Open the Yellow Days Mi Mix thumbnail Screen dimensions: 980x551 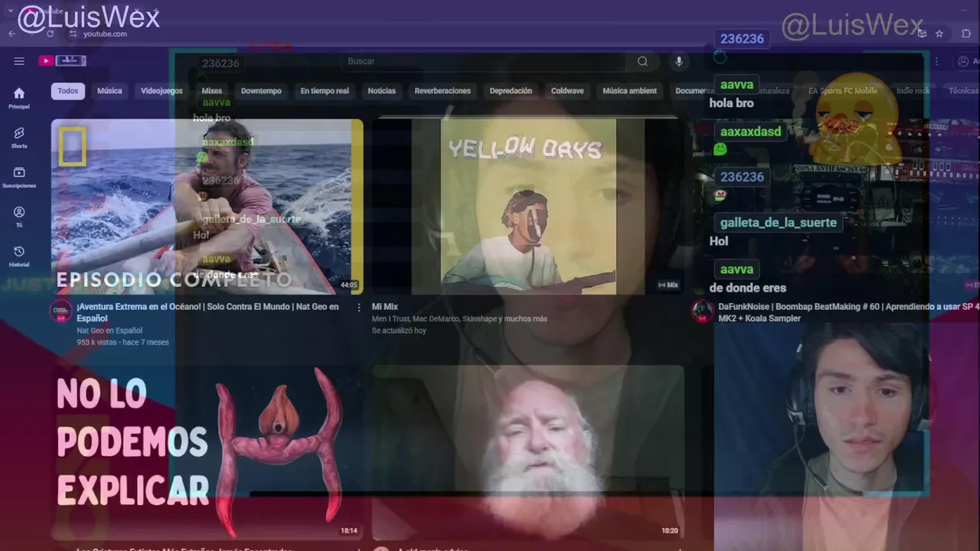pyautogui.click(x=528, y=207)
